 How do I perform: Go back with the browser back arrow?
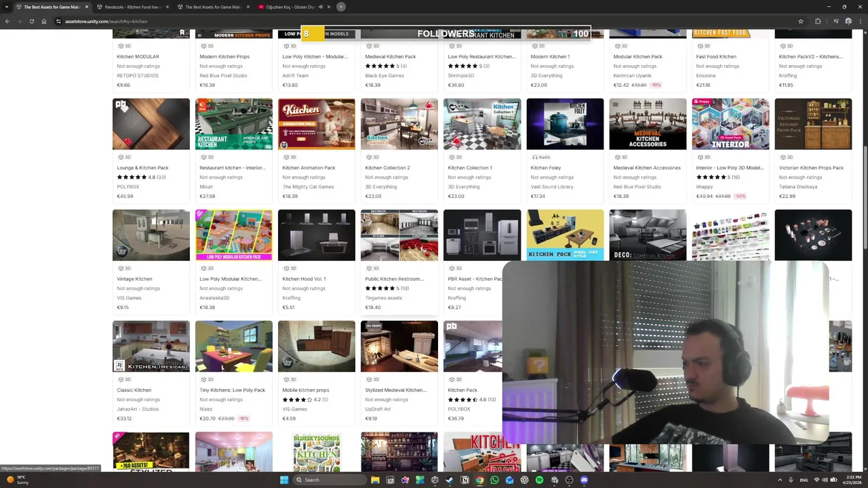point(7,21)
